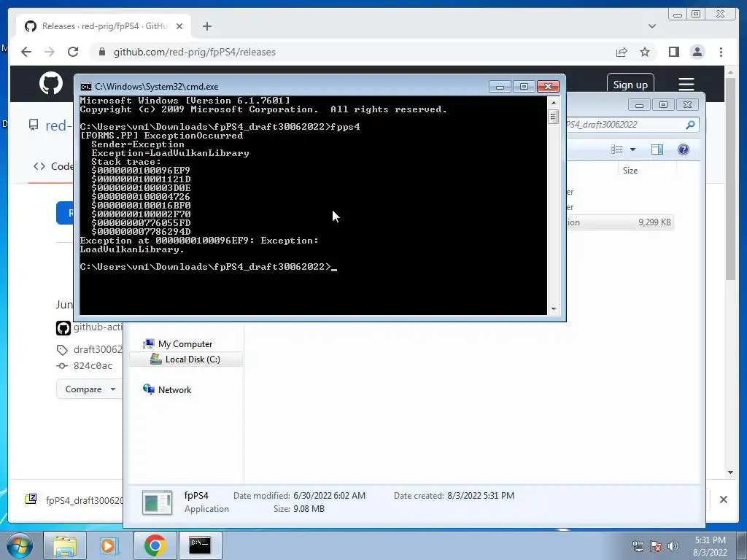
Task: Click the GitHub Octocat logo in page header
Action: [x=51, y=84]
